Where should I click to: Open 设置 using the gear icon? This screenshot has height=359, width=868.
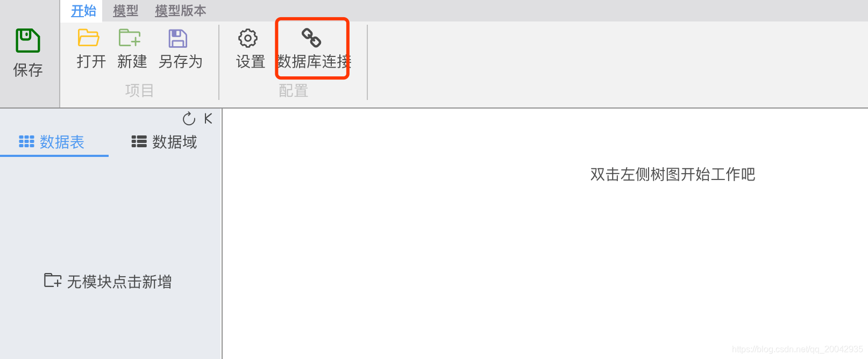[x=248, y=38]
